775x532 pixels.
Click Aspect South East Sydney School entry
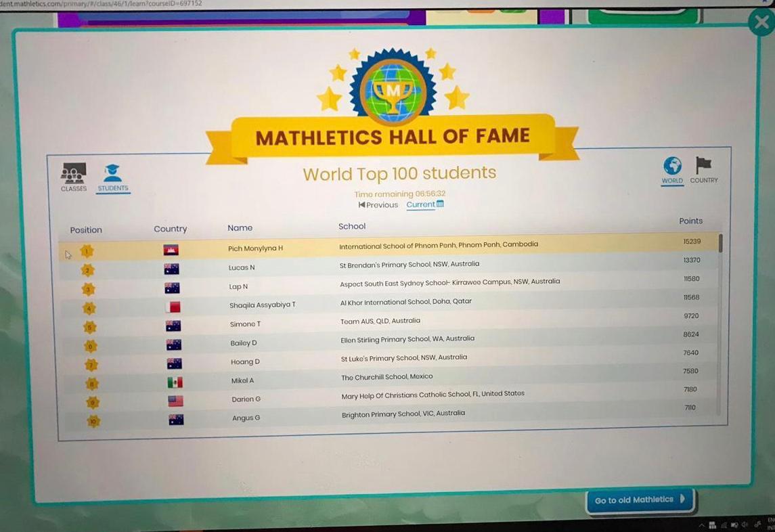(450, 283)
